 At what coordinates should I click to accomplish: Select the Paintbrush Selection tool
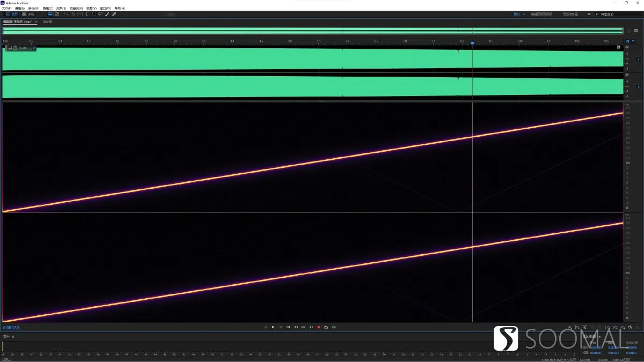(107, 14)
